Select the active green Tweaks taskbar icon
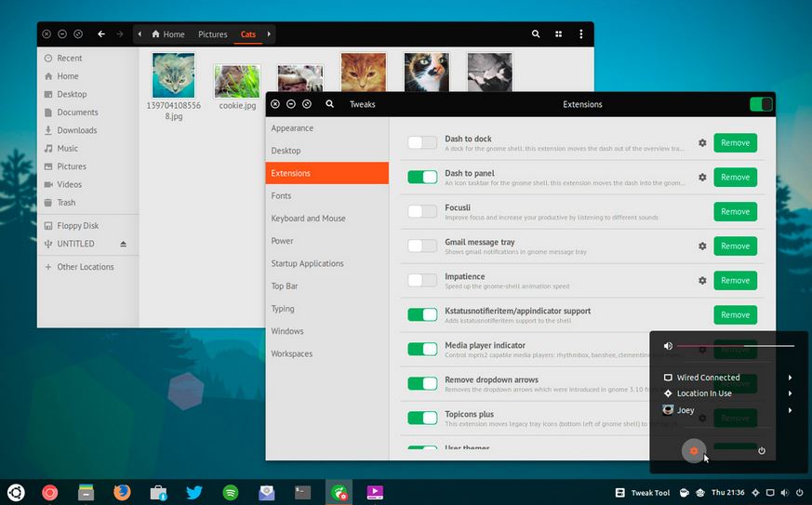Screen dimensions: 812x505 click(339, 492)
